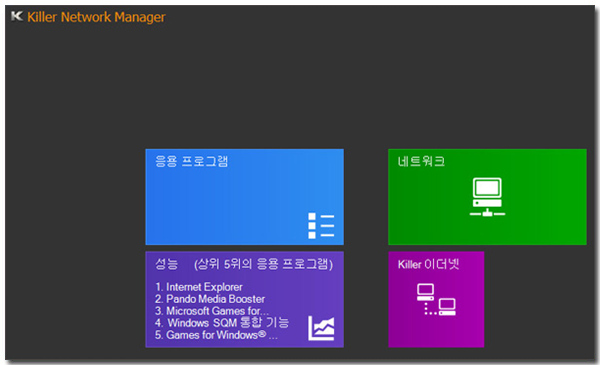600x365 pixels.
Task: Select 5. Games for Windows® entry
Action: pos(216,335)
